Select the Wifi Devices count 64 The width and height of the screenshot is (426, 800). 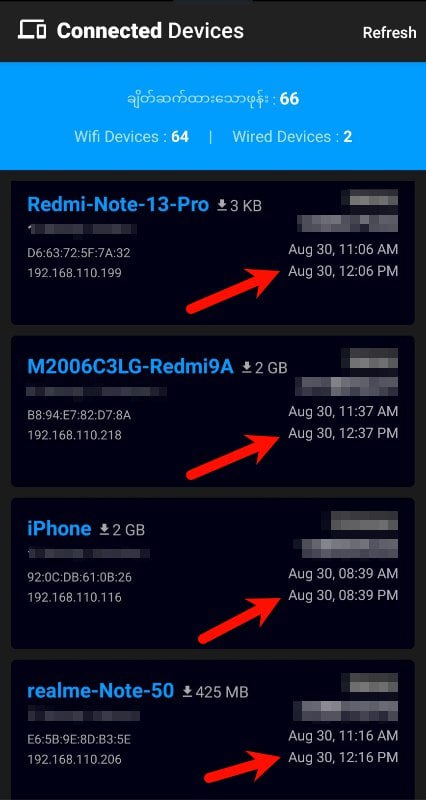[x=180, y=137]
